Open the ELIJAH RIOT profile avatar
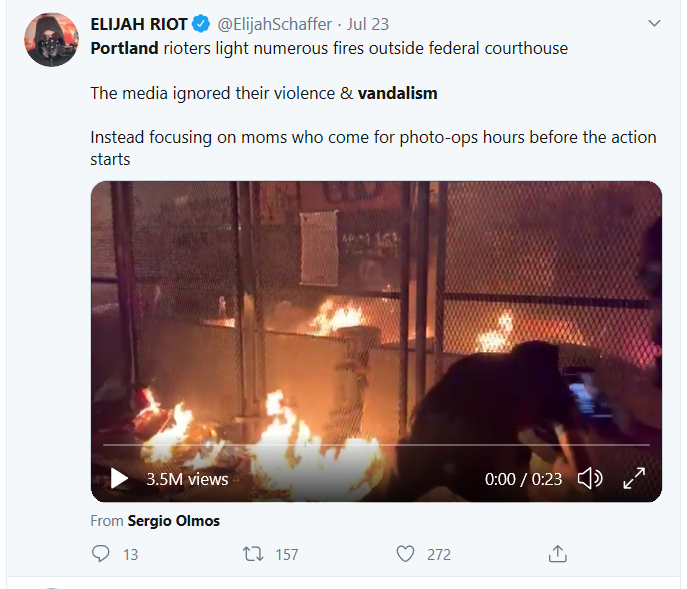The height and width of the screenshot is (589, 687). pyautogui.click(x=51, y=40)
